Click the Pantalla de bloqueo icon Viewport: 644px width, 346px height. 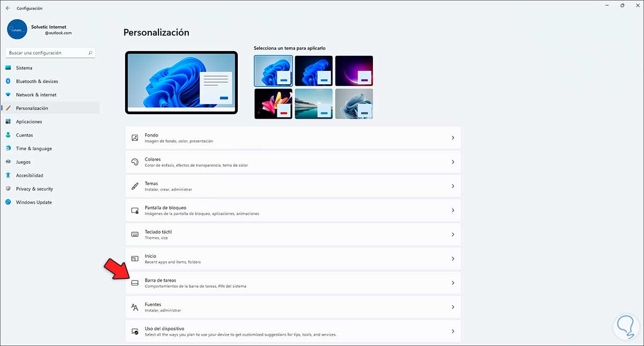[x=135, y=210]
